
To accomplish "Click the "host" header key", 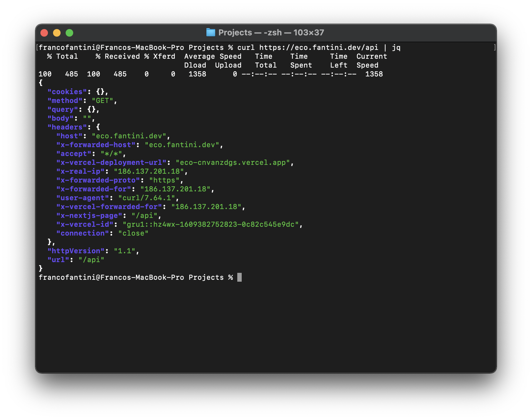I will click(x=69, y=136).
